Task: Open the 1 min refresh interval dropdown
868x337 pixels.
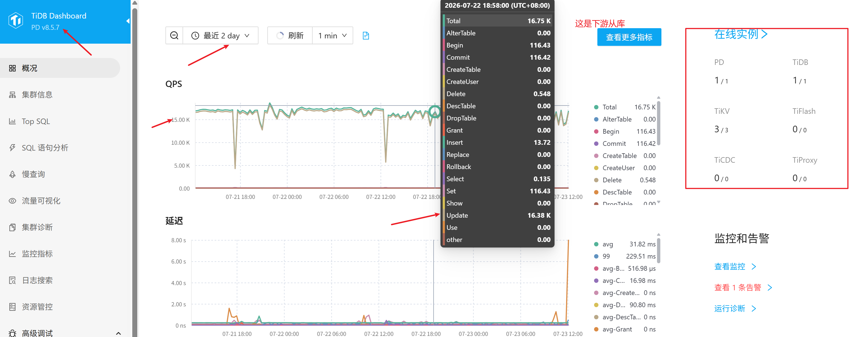Action: coord(333,35)
